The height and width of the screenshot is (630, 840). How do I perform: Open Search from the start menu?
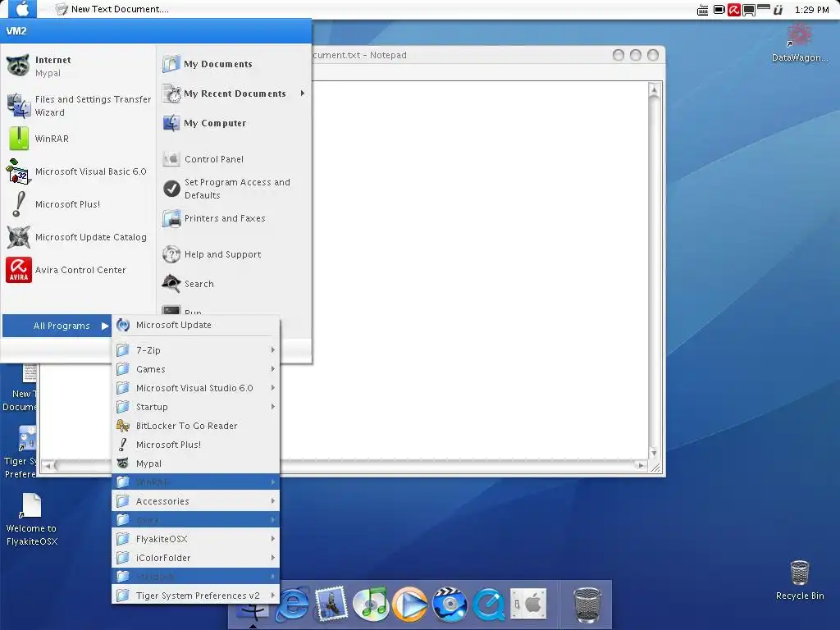click(234, 284)
